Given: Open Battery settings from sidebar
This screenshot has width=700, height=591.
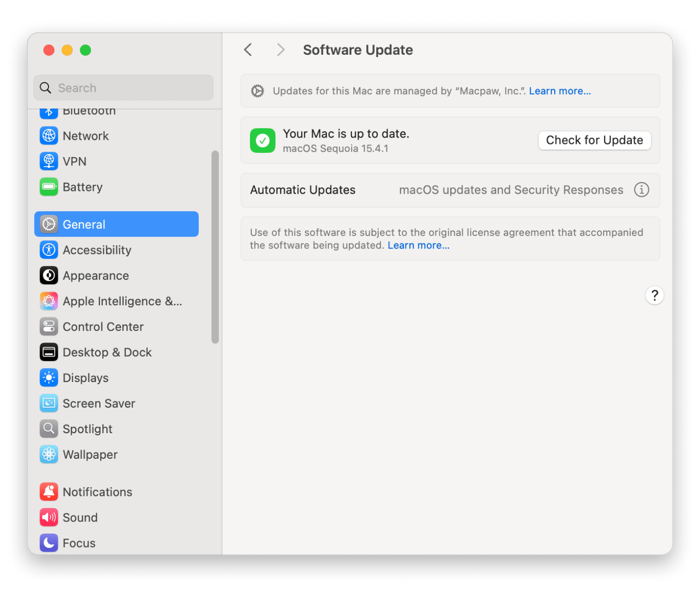Looking at the screenshot, I should 83,187.
